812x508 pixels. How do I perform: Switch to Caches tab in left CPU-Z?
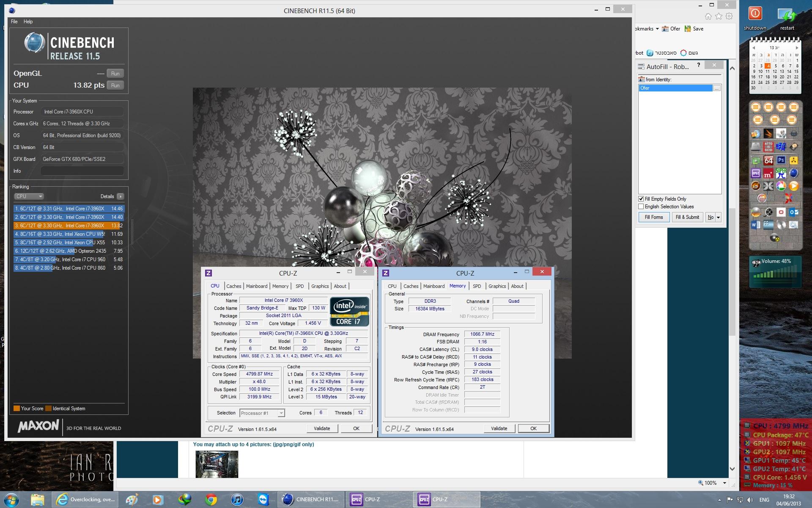[x=233, y=286]
